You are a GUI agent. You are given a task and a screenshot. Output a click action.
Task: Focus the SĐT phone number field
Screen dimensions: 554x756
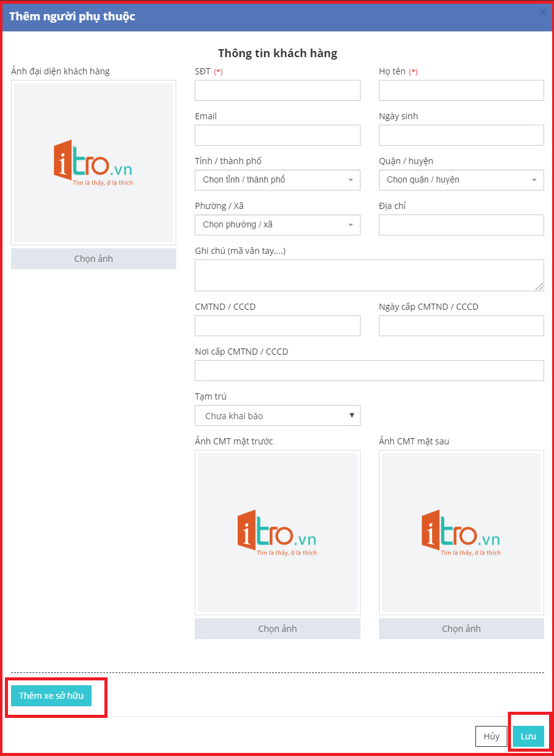pyautogui.click(x=277, y=90)
